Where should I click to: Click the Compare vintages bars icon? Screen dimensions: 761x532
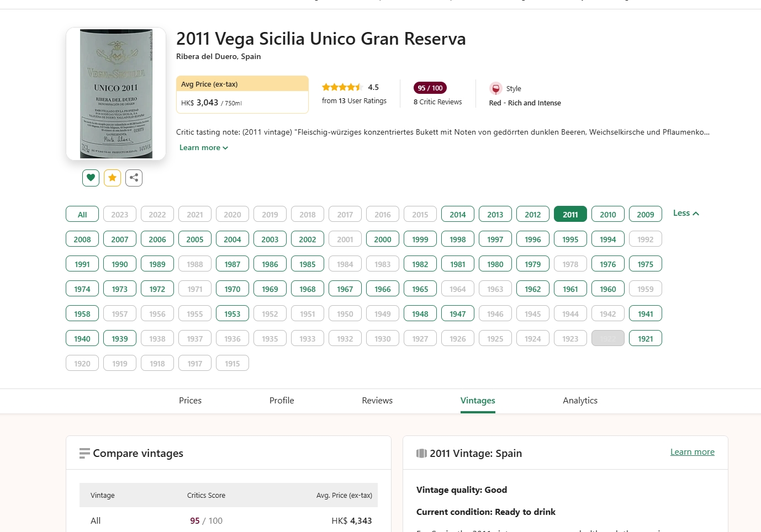point(84,453)
